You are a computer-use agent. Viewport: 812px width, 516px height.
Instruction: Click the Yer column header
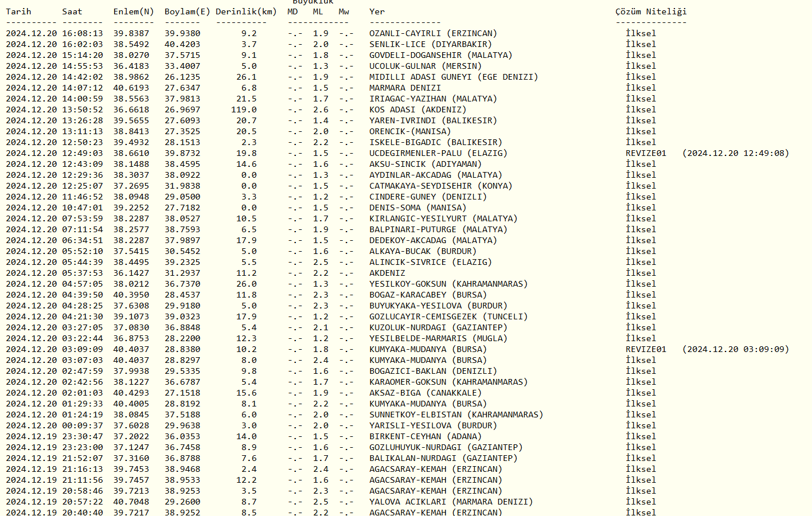pyautogui.click(x=377, y=11)
